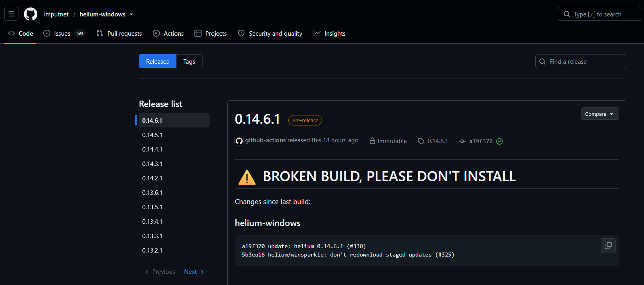This screenshot has width=644, height=285.
Task: Click the Find a release field
Action: [x=581, y=61]
